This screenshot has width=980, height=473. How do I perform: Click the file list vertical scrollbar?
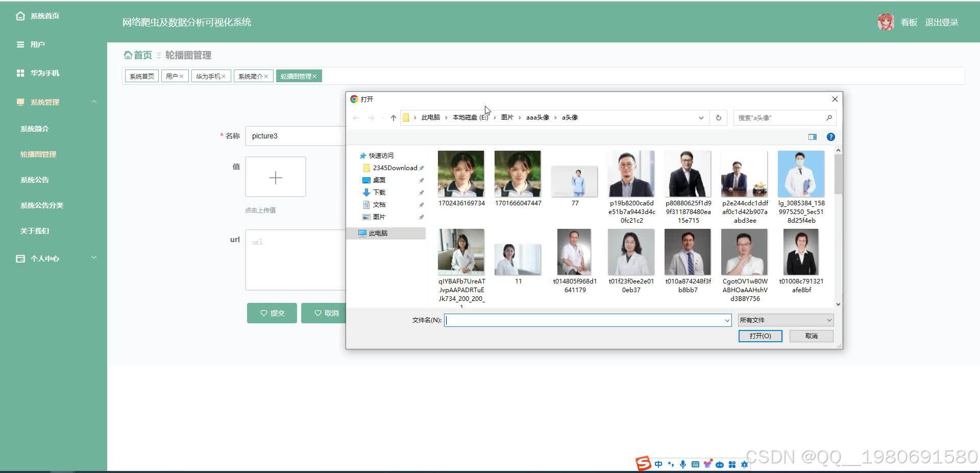click(838, 175)
